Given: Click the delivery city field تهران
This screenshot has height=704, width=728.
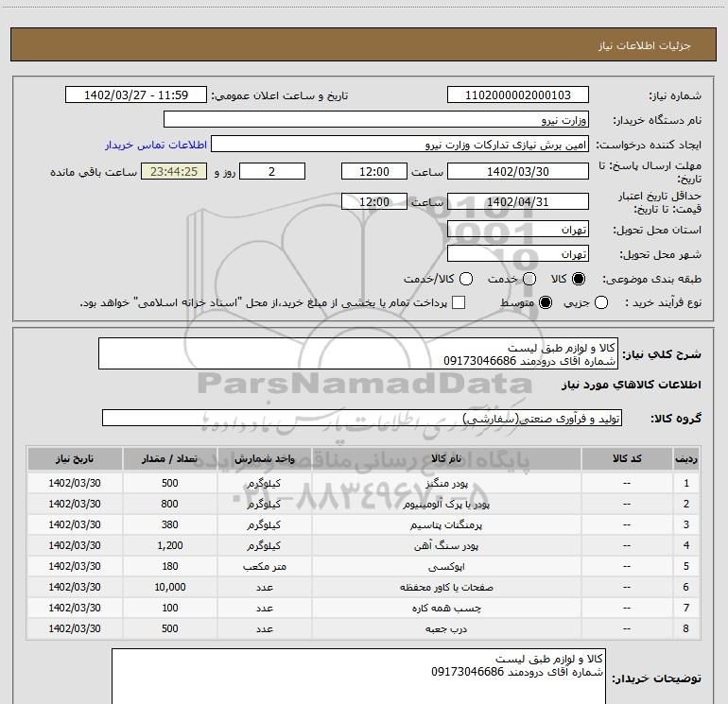Looking at the screenshot, I should click(x=518, y=253).
